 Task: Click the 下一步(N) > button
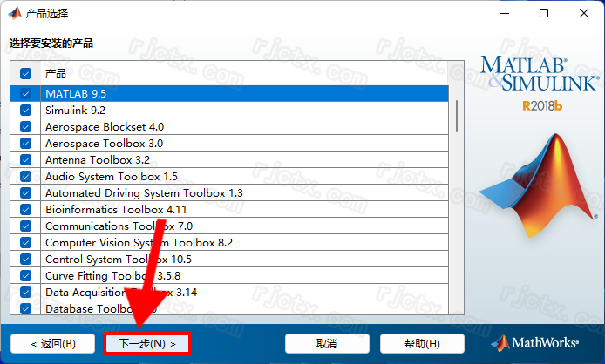[147, 344]
